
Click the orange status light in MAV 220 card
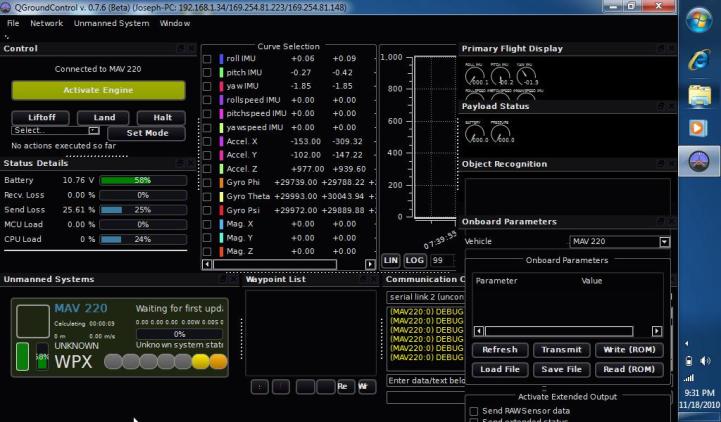[x=218, y=362]
